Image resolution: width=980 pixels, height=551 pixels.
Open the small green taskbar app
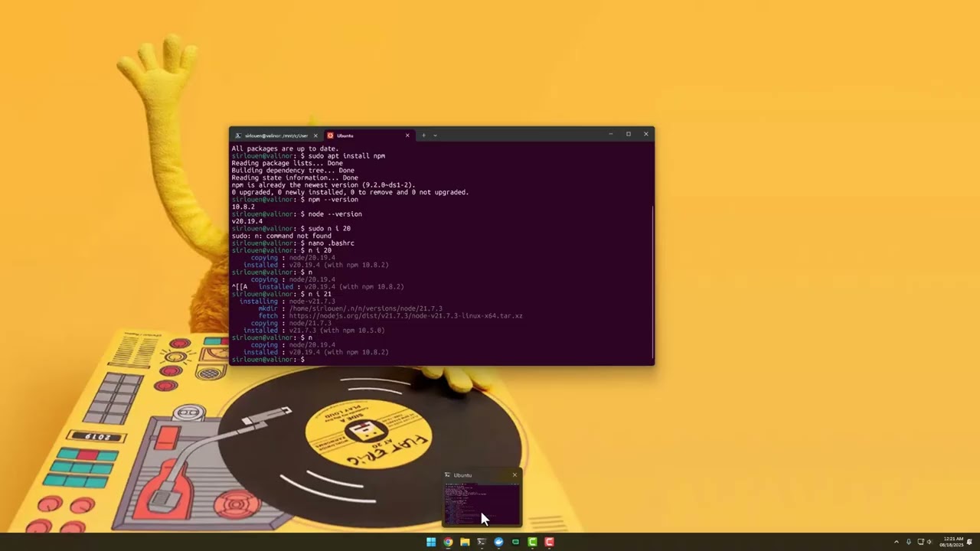(515, 542)
